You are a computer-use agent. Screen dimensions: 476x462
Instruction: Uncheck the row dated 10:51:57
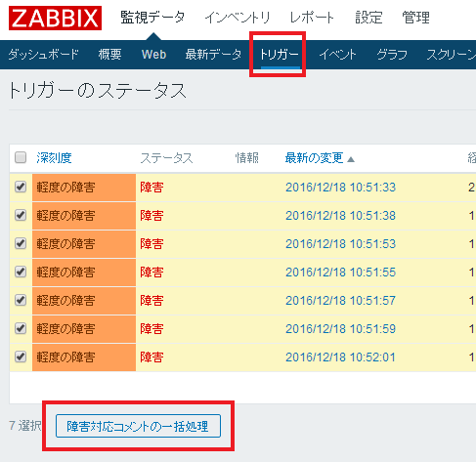pos(21,300)
